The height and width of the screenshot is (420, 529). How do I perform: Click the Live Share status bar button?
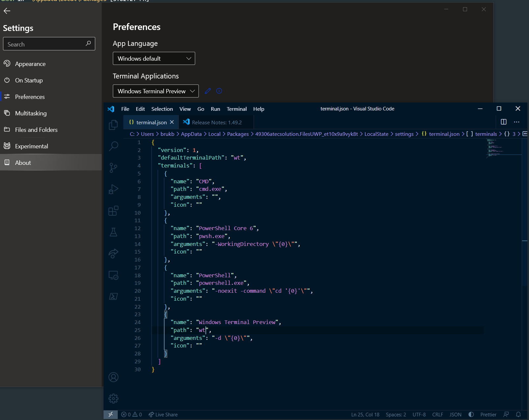coord(163,414)
